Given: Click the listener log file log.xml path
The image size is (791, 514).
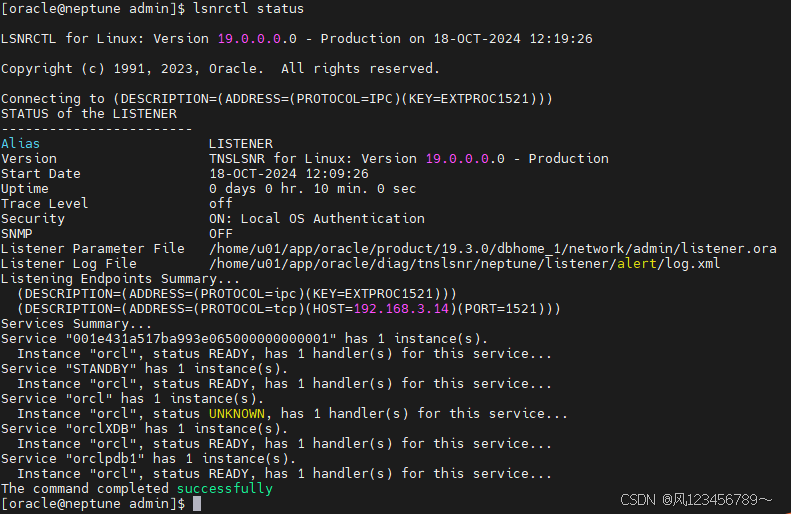Looking at the screenshot, I should pos(464,264).
